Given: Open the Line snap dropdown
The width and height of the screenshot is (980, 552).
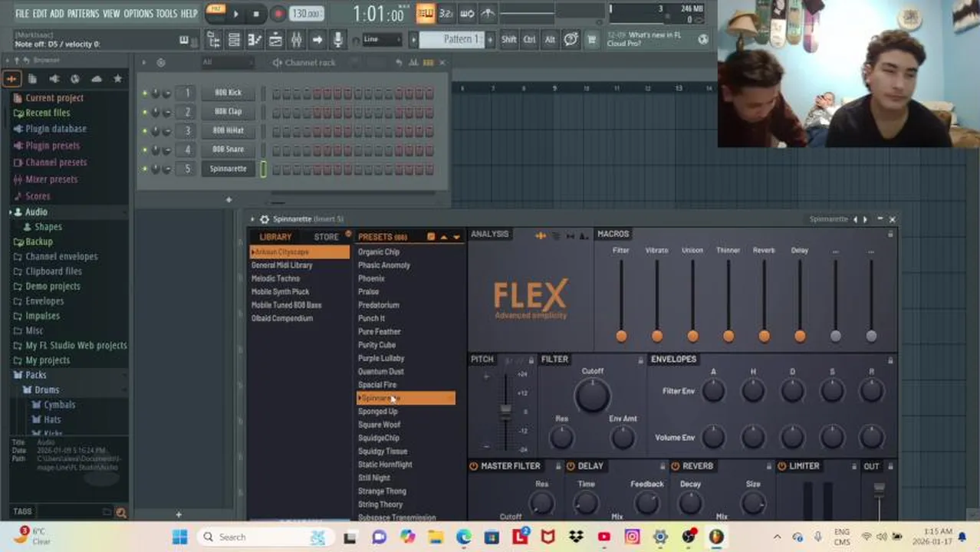Looking at the screenshot, I should (382, 40).
